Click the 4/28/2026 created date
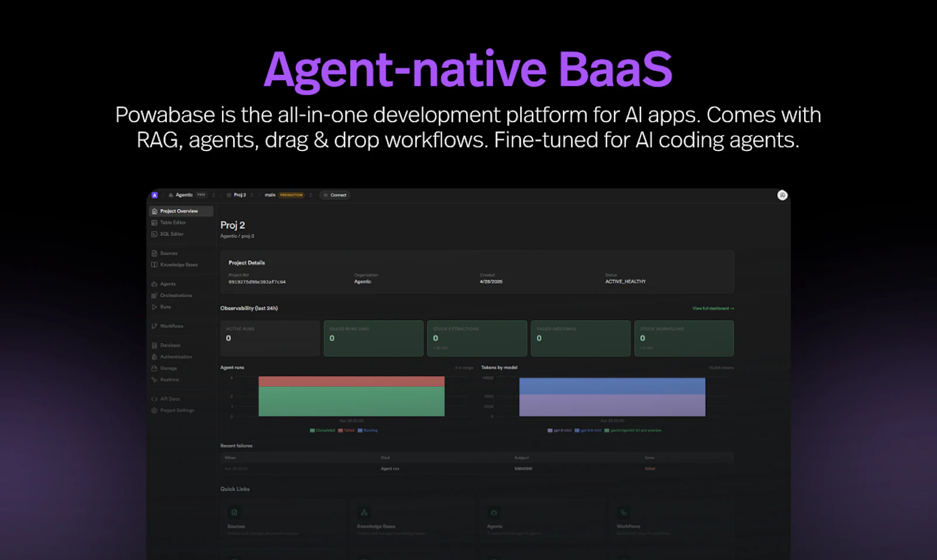 pyautogui.click(x=491, y=282)
